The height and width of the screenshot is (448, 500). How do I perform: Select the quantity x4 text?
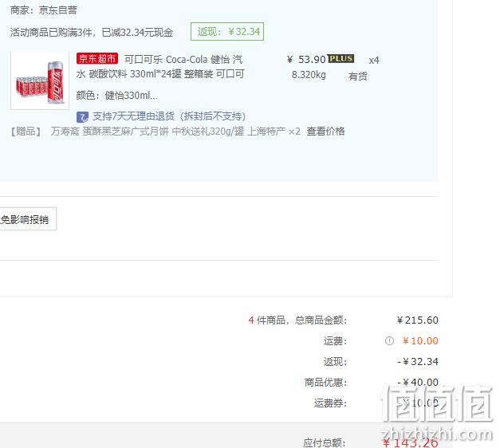374,61
